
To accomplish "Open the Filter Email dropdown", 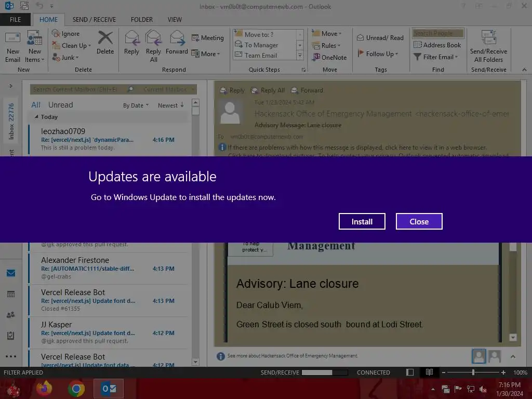I will coord(436,57).
